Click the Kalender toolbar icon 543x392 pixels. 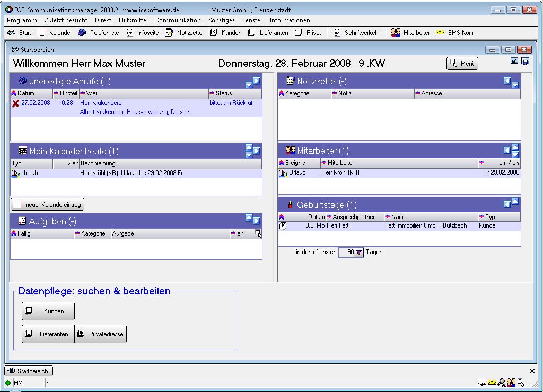coord(41,33)
